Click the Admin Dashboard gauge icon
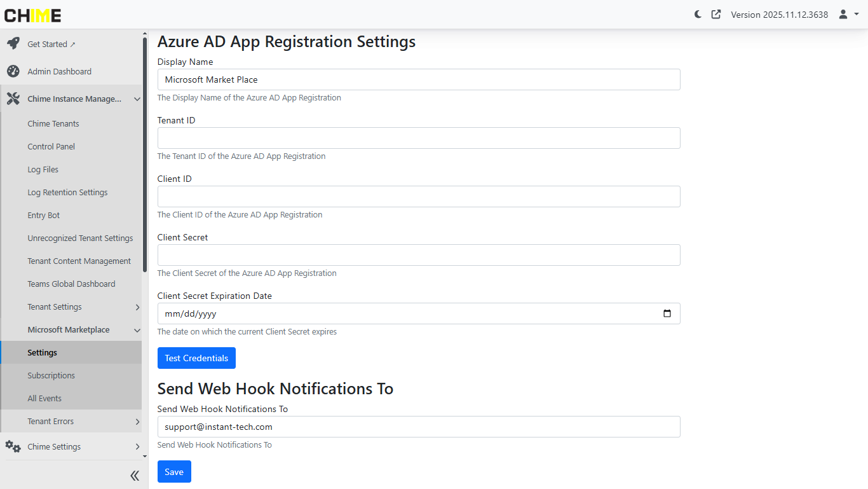The image size is (868, 489). [13, 71]
